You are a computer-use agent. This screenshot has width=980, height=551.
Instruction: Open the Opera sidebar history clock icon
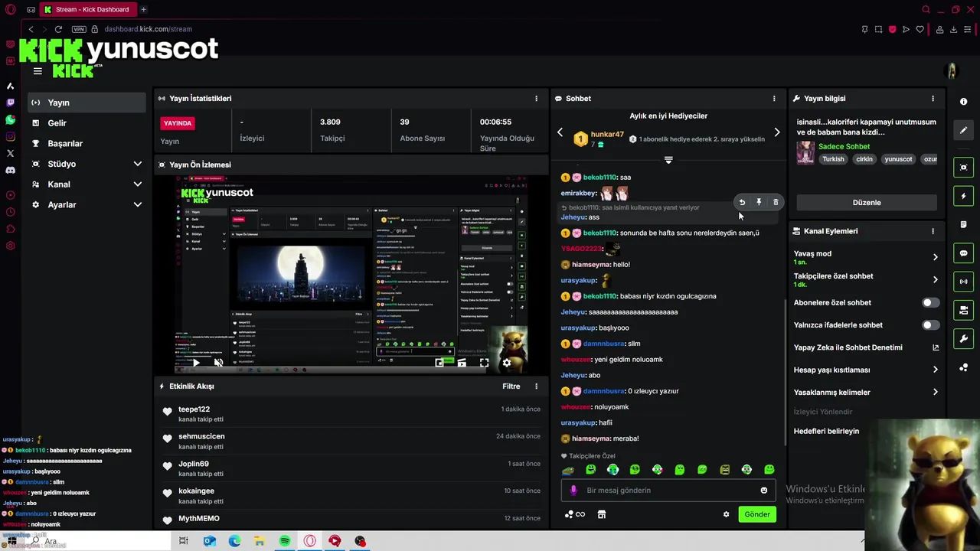tap(10, 212)
